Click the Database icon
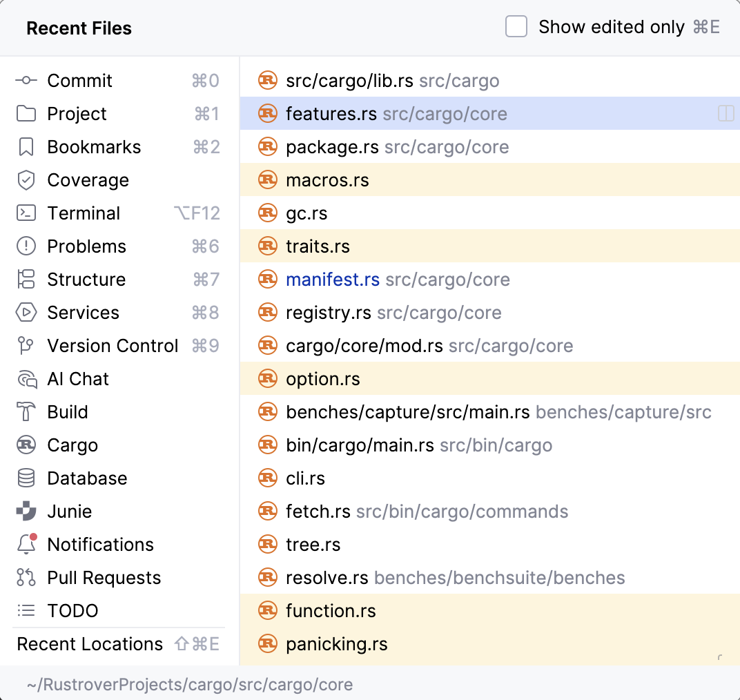This screenshot has height=700, width=740. point(26,478)
